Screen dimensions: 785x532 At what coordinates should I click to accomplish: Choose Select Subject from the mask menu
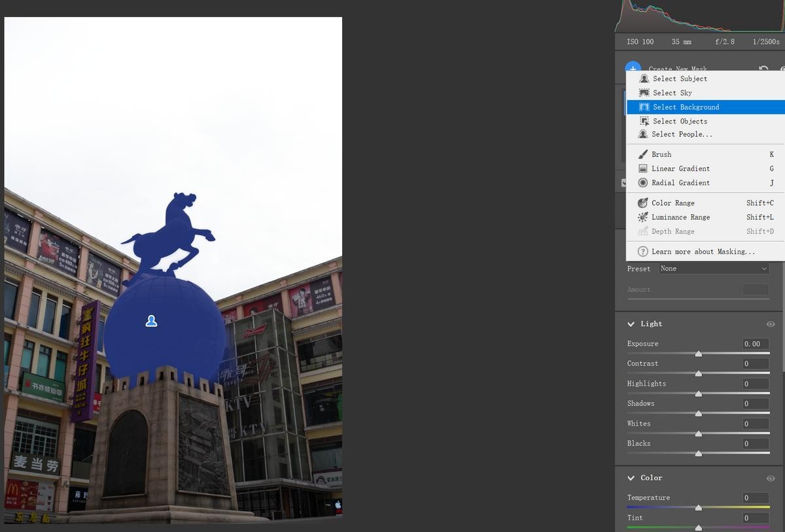pyautogui.click(x=679, y=78)
